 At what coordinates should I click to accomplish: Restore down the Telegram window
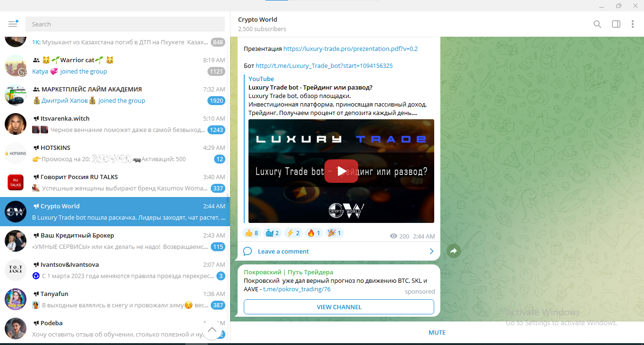[619, 6]
